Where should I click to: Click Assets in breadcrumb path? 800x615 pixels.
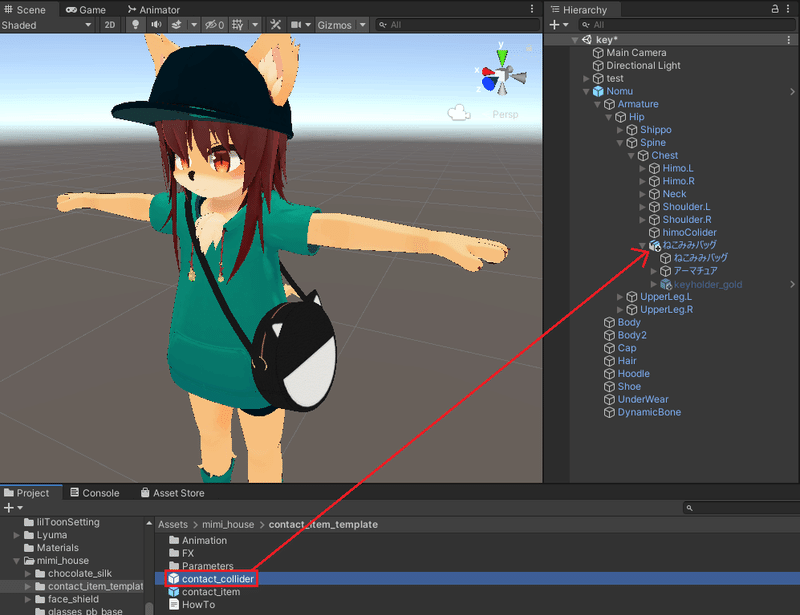point(172,524)
